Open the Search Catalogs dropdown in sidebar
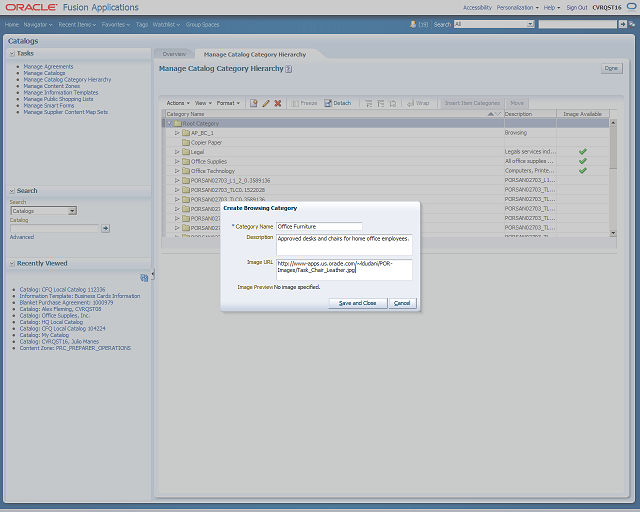This screenshot has width=640, height=512. 72,211
